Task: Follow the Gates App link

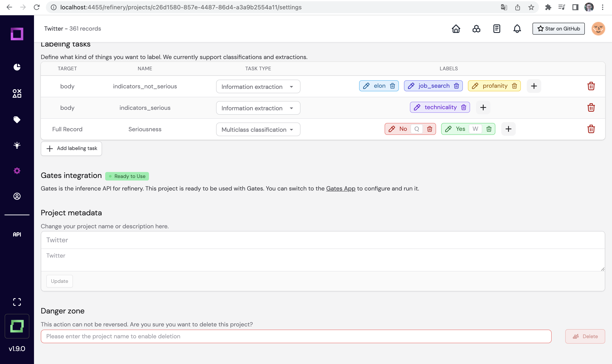Action: click(341, 188)
